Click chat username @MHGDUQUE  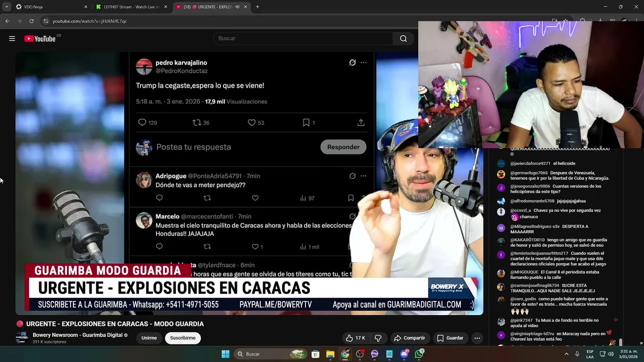point(524,273)
